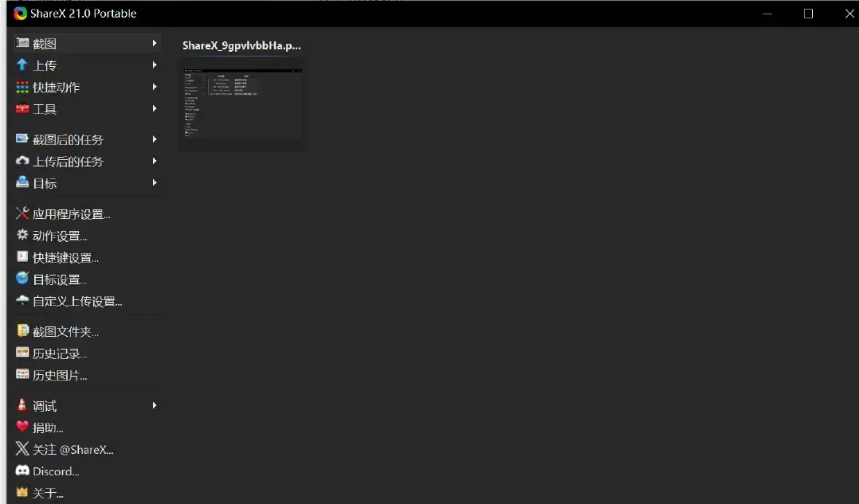
Task: Click the 截图 capture icon
Action: pos(22,43)
